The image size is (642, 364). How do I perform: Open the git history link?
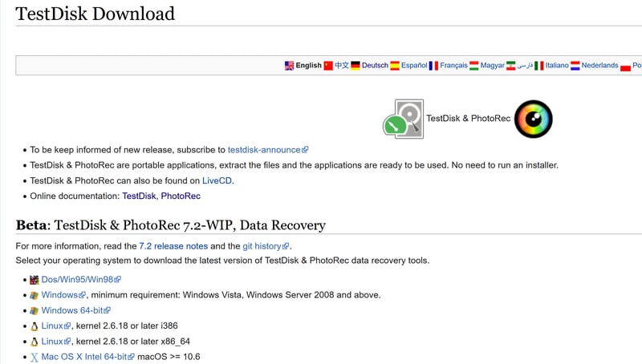[266, 246]
